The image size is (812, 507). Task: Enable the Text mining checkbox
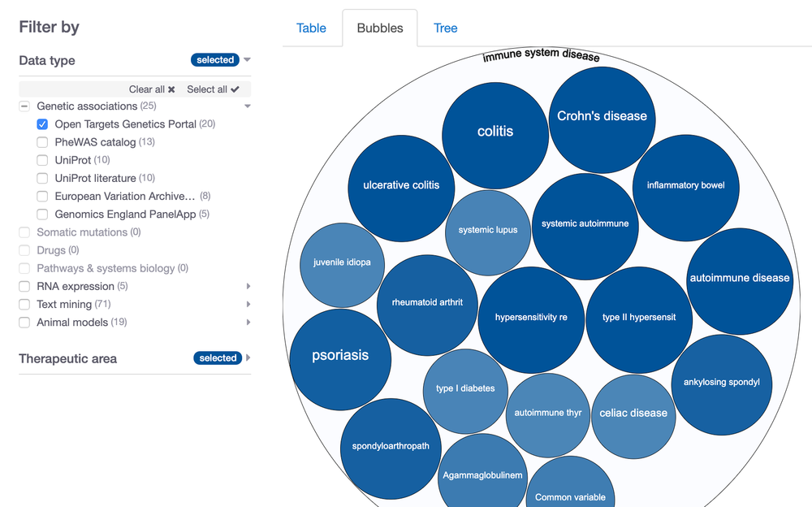click(x=24, y=305)
